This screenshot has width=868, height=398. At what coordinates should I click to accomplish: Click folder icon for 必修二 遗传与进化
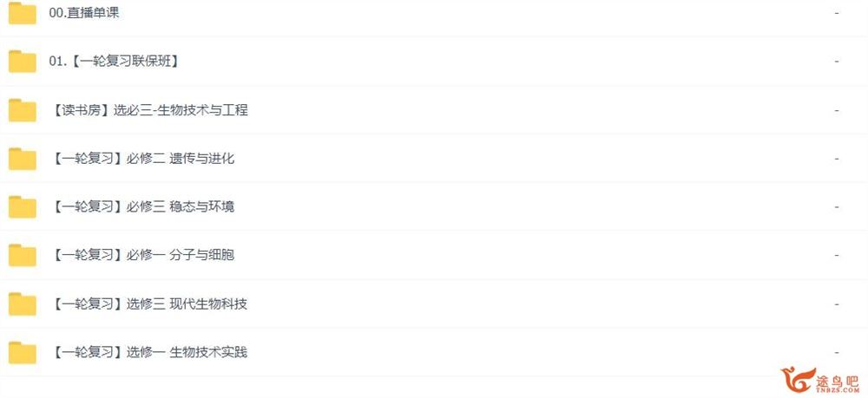pos(23,159)
